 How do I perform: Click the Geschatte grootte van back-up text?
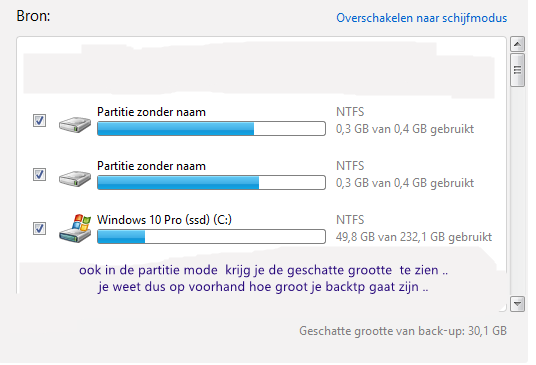(x=403, y=331)
